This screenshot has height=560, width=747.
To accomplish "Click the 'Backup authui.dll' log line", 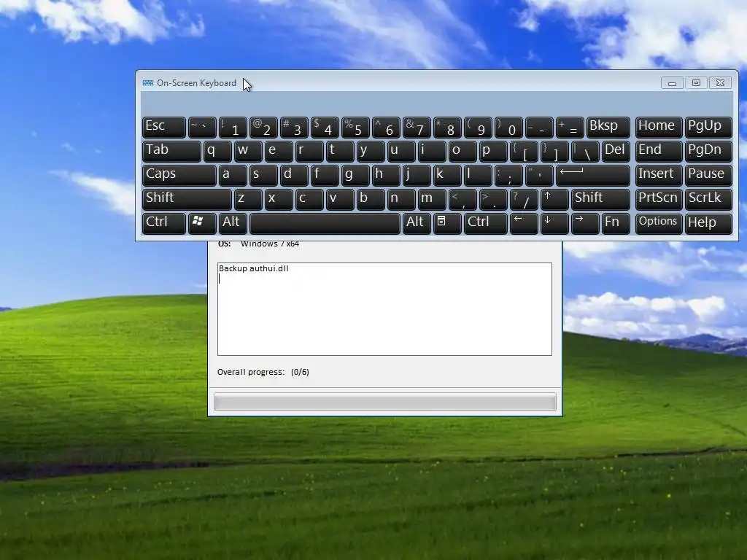I will pos(253,268).
